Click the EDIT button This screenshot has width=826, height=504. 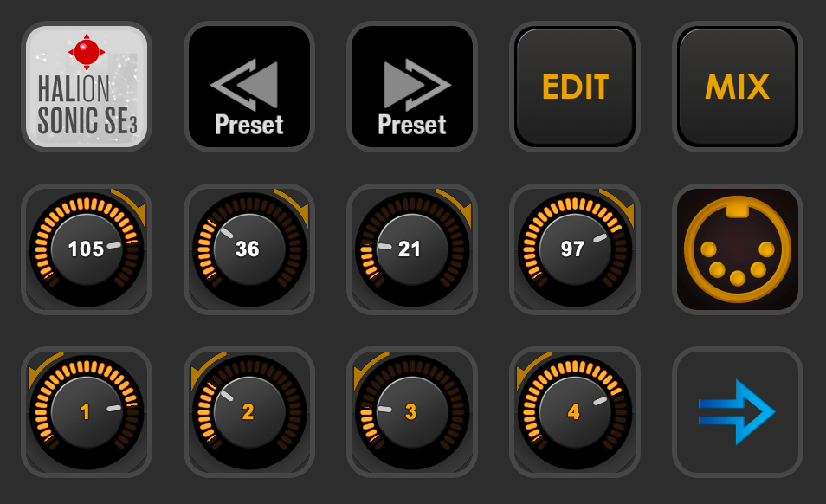pos(575,87)
